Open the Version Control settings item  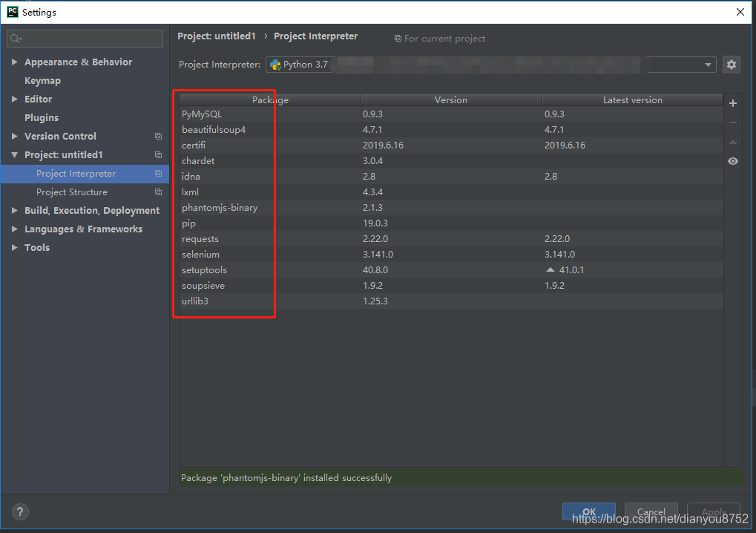60,137
